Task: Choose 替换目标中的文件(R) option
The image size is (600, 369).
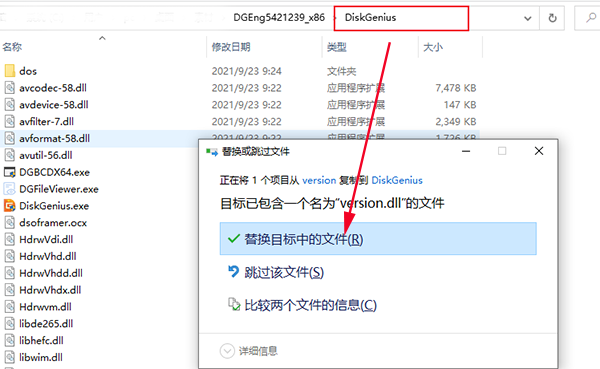Action: [378, 239]
